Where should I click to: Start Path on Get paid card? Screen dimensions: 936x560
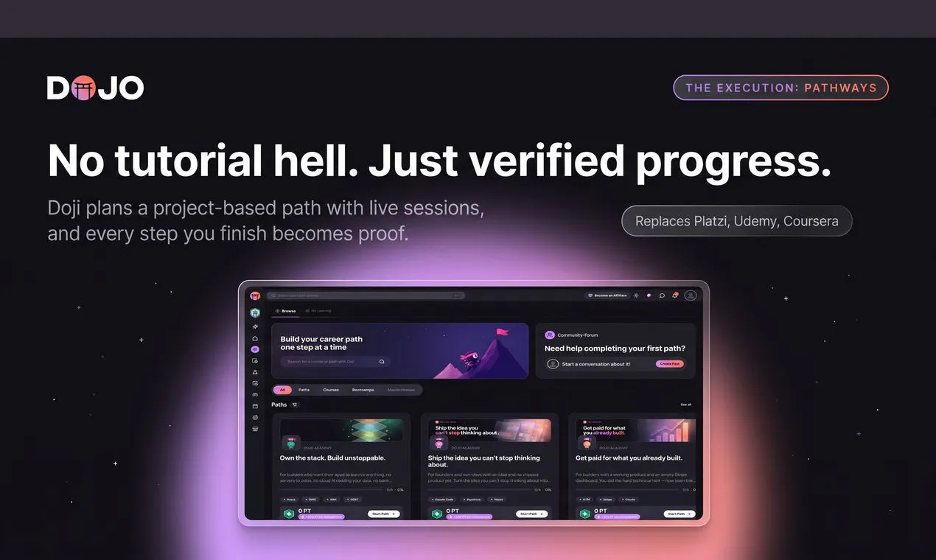click(x=680, y=514)
